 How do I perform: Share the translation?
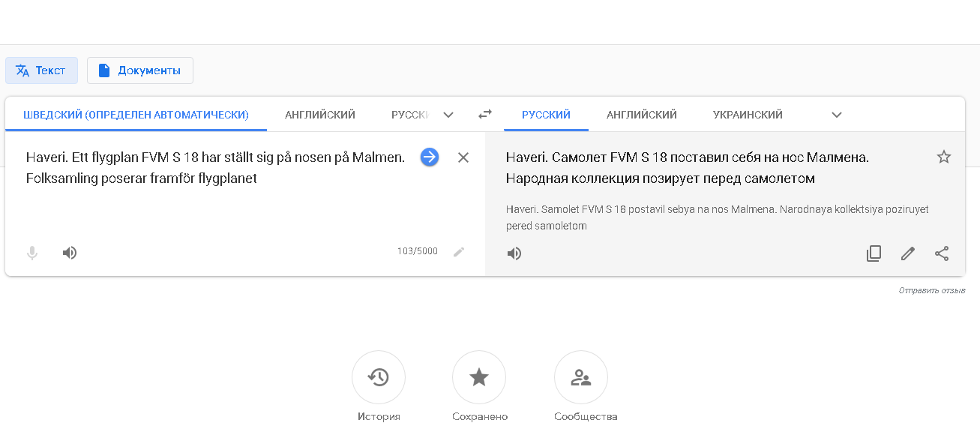(x=942, y=253)
